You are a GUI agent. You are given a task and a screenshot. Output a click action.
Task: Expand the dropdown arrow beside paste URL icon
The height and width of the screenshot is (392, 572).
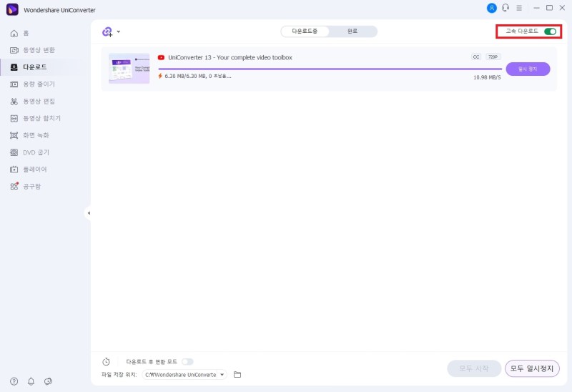pyautogui.click(x=119, y=31)
